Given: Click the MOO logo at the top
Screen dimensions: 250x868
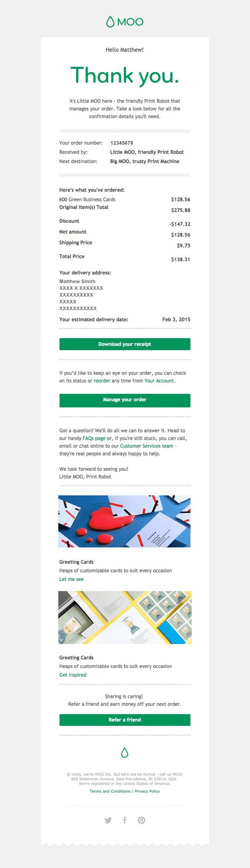Looking at the screenshot, I should pos(125,22).
